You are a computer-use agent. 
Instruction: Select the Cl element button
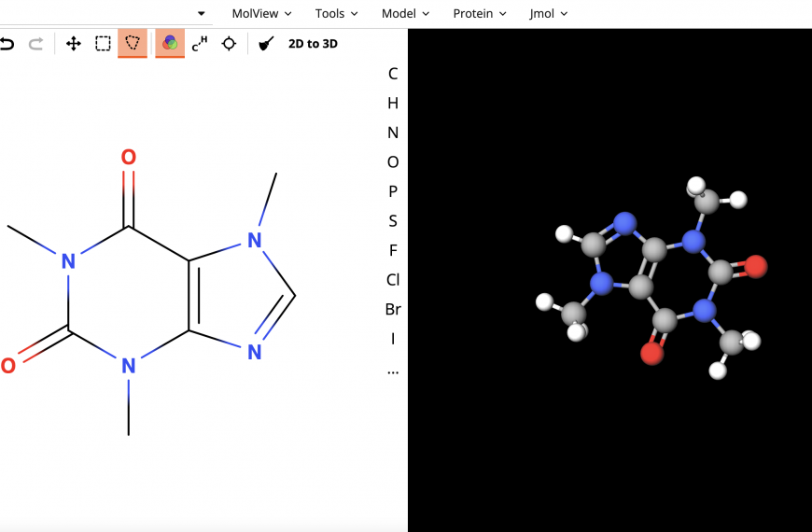pyautogui.click(x=393, y=280)
